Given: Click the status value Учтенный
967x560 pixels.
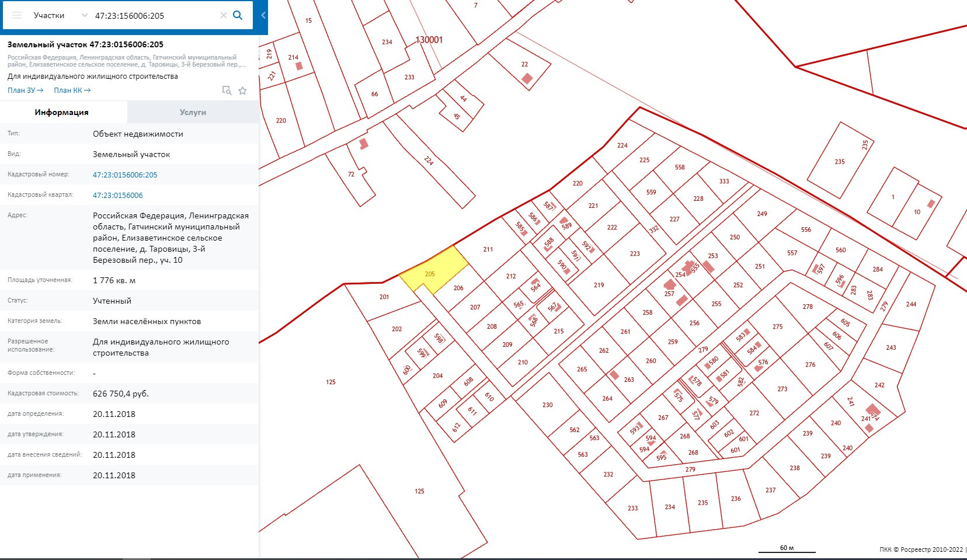Looking at the screenshot, I should (x=112, y=301).
